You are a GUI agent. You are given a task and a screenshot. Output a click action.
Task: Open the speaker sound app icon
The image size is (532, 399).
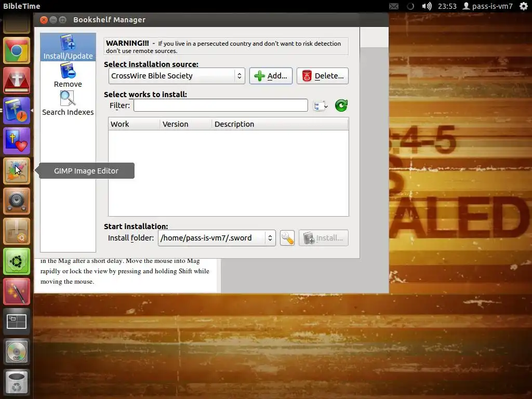tap(16, 201)
